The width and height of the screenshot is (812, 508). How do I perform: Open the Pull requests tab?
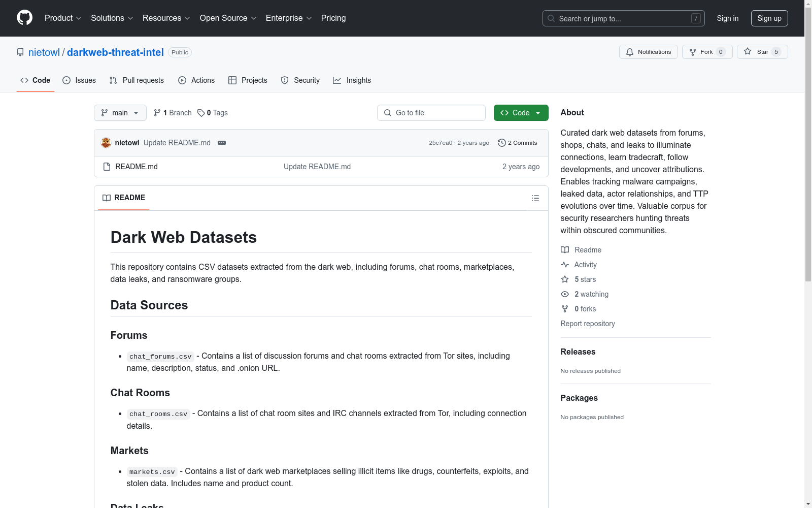[x=137, y=80]
